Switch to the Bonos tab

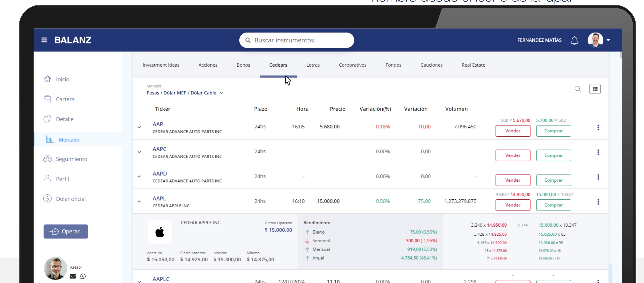(243, 65)
